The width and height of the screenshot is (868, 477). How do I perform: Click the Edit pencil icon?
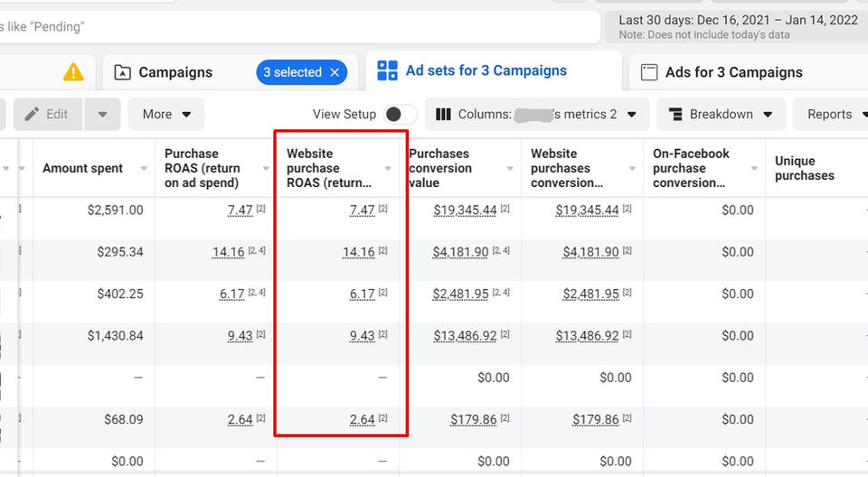pos(32,115)
